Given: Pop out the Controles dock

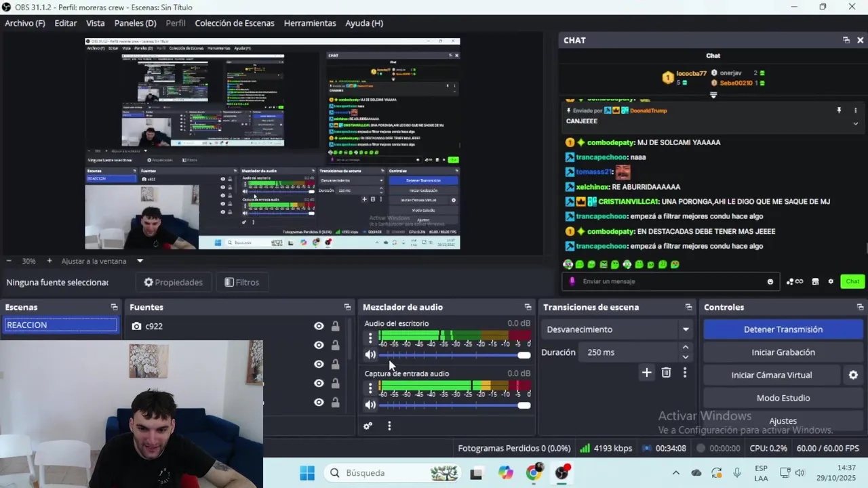Looking at the screenshot, I should click(x=860, y=307).
